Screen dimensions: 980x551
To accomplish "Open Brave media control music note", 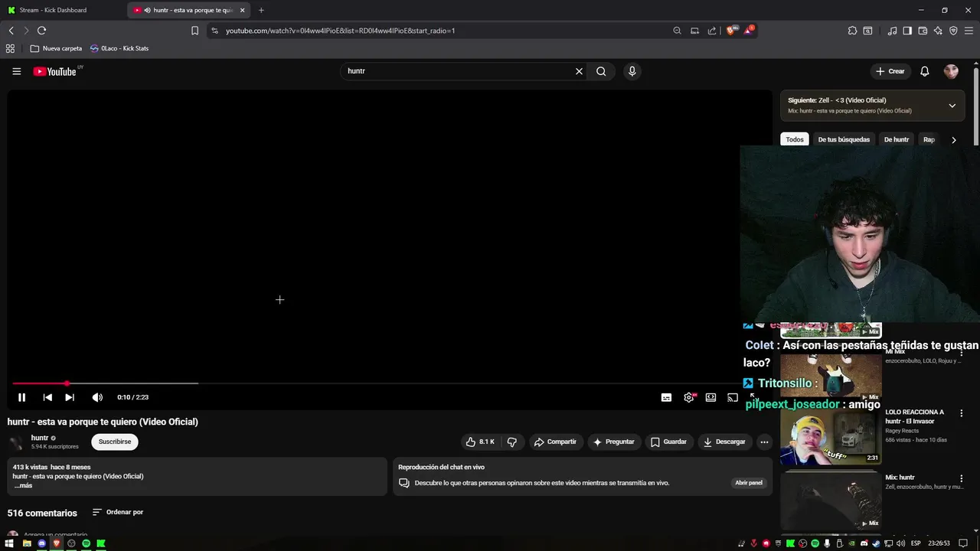I will [892, 31].
